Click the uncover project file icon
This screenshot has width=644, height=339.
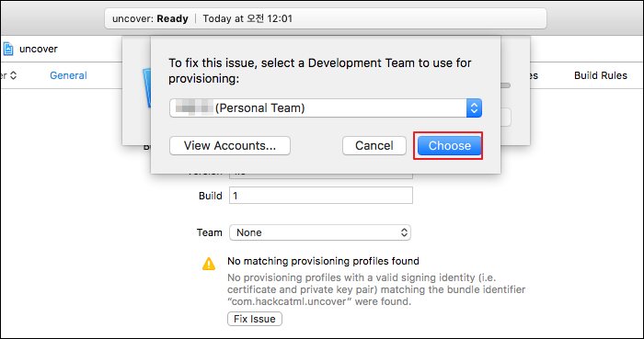coord(7,49)
